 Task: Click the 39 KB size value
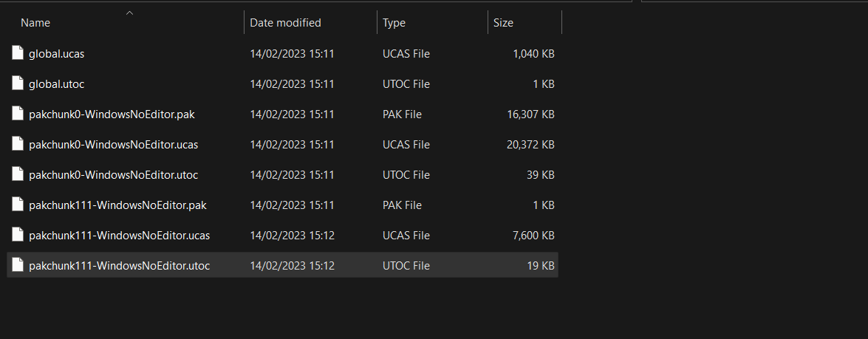[x=541, y=175]
